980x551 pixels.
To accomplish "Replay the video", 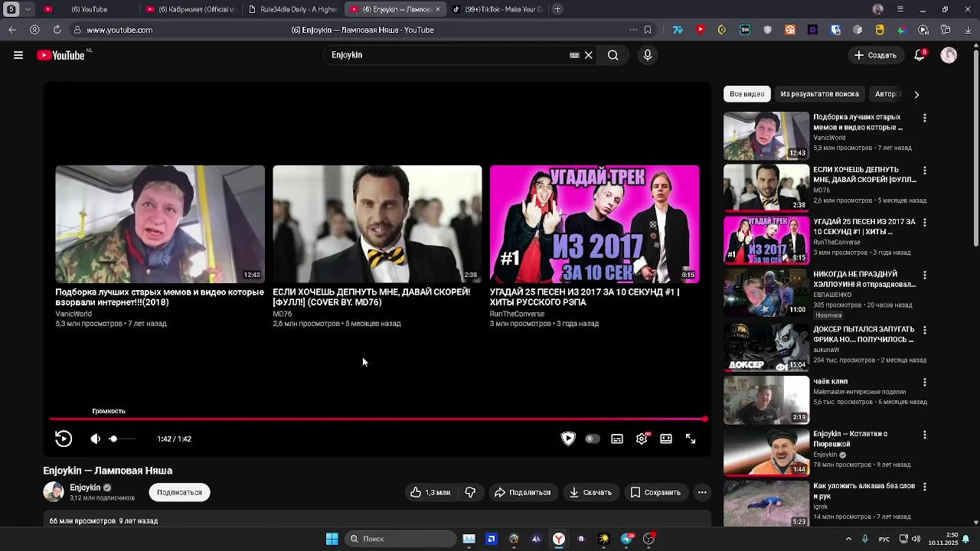I will [64, 439].
